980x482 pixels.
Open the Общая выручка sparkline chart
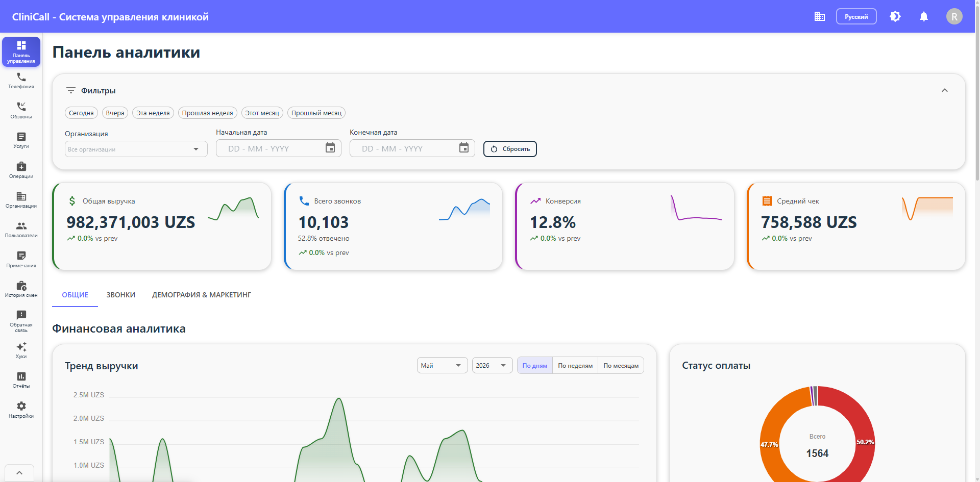(x=233, y=208)
